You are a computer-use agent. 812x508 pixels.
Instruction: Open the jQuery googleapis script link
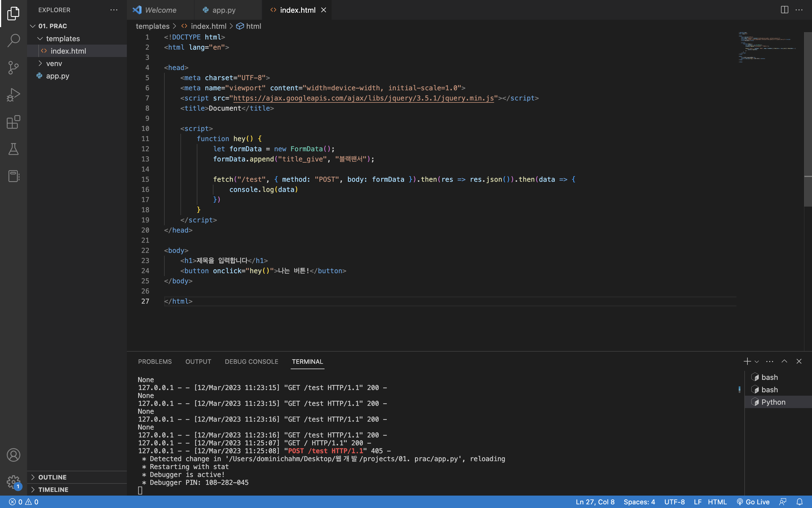[363, 98]
